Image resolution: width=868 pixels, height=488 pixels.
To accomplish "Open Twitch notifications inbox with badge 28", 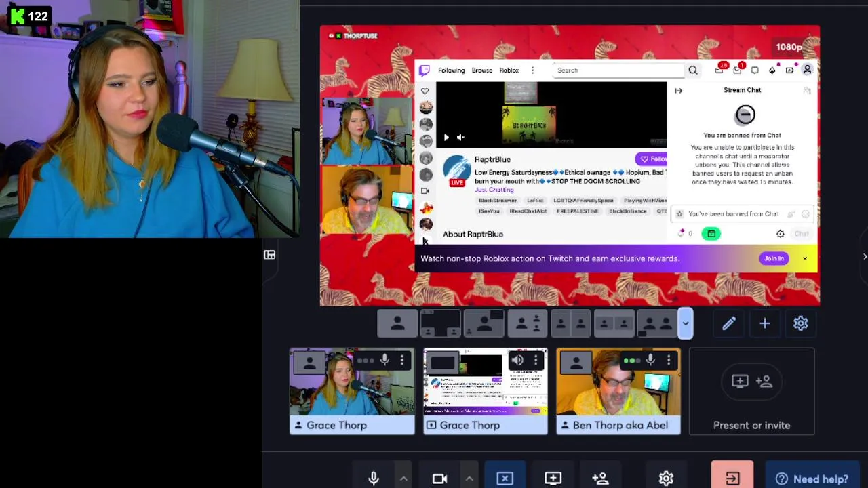I will point(720,70).
